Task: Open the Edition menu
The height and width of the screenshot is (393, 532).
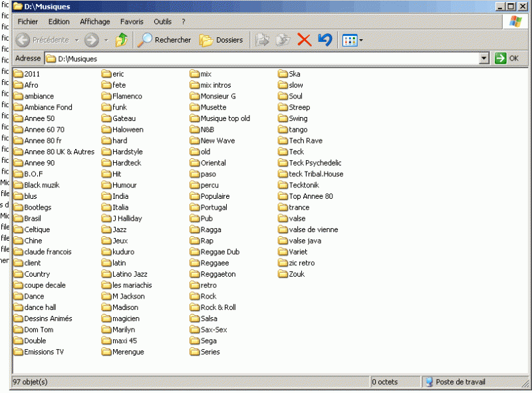Action: [59, 22]
